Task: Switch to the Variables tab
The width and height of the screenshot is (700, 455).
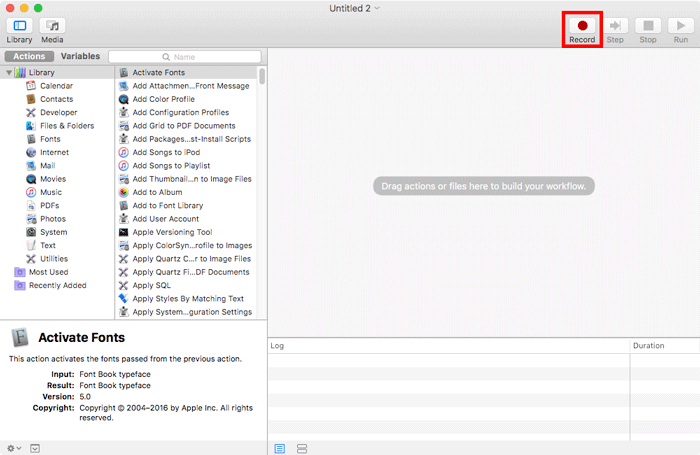Action: pyautogui.click(x=80, y=56)
